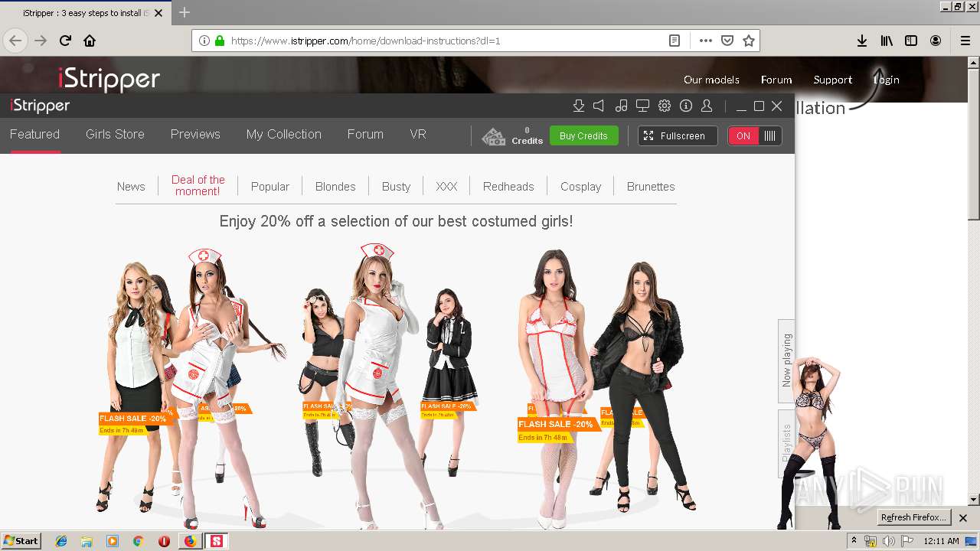980x551 pixels.
Task: Open iStripper settings gear
Action: [x=665, y=106]
